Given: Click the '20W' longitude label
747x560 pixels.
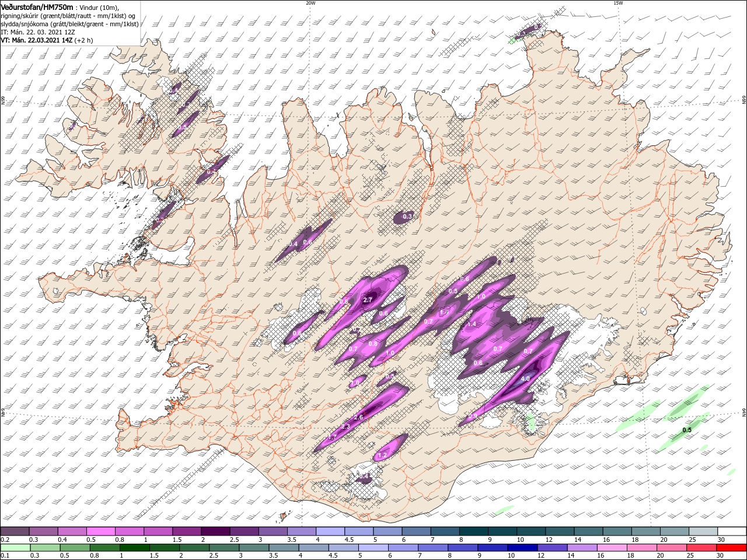Looking at the screenshot, I should pos(310,3).
